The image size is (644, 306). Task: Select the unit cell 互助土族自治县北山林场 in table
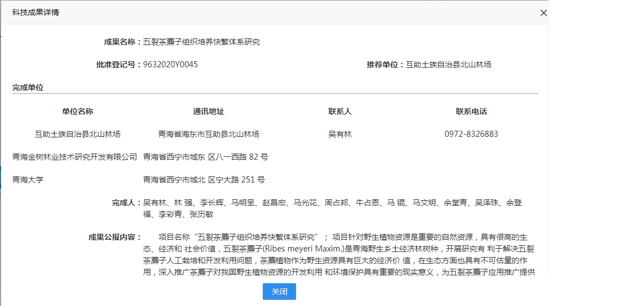click(77, 134)
